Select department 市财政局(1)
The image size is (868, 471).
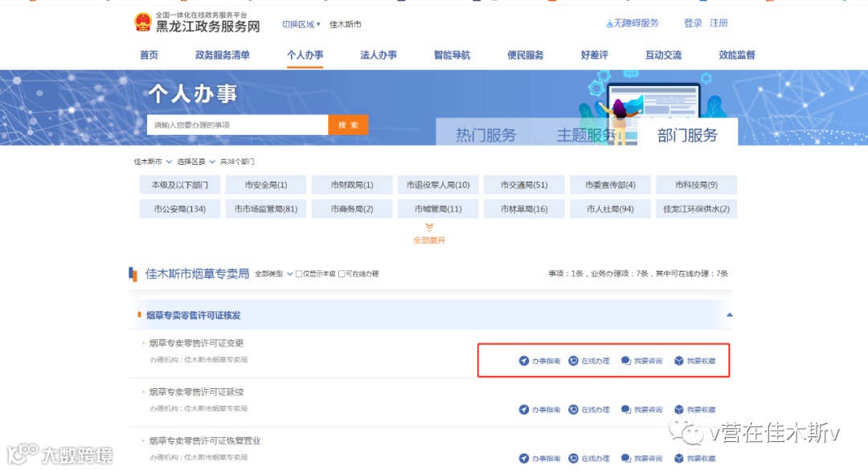[x=352, y=185]
